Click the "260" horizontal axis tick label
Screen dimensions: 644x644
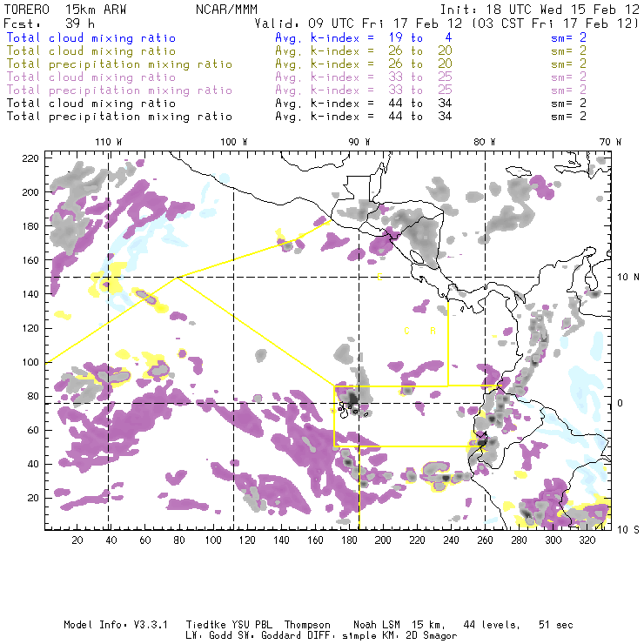point(485,540)
